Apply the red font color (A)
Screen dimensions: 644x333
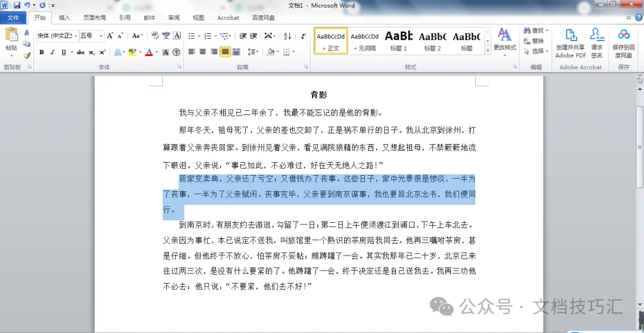(x=148, y=52)
